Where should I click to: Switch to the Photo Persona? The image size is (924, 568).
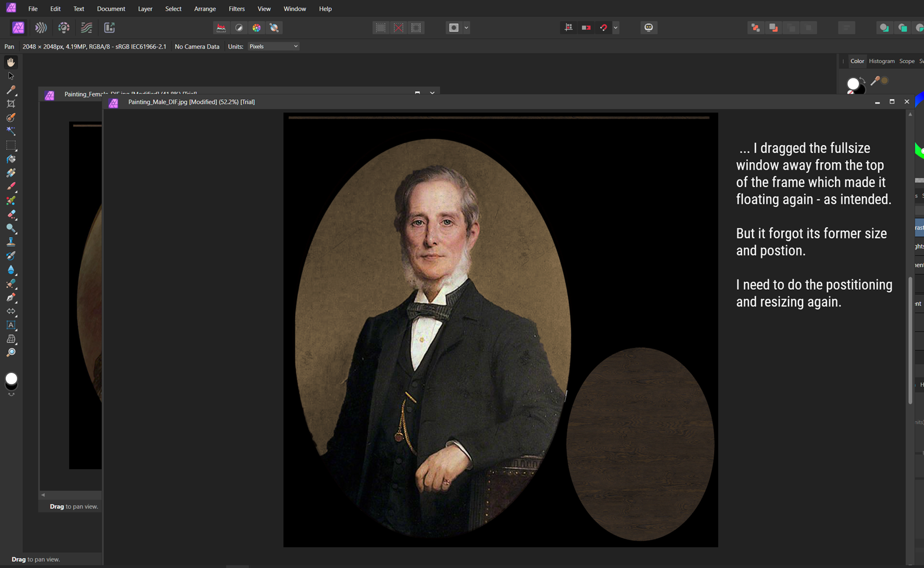click(18, 27)
